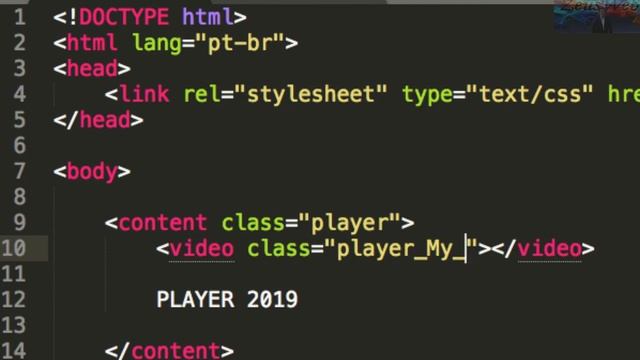The height and width of the screenshot is (360, 640).
Task: Click the DOCTYPE keyword on line 1
Action: [124, 18]
